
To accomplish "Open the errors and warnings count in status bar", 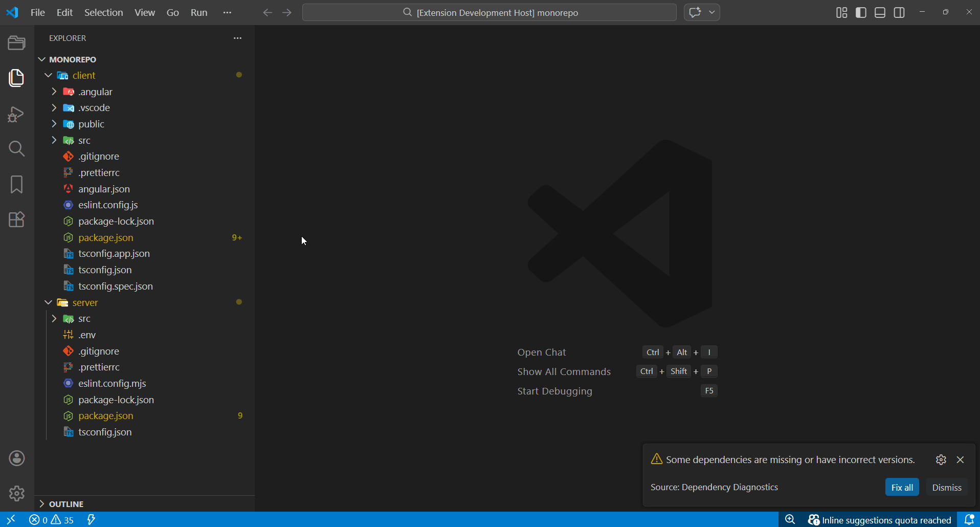I will tap(51, 520).
